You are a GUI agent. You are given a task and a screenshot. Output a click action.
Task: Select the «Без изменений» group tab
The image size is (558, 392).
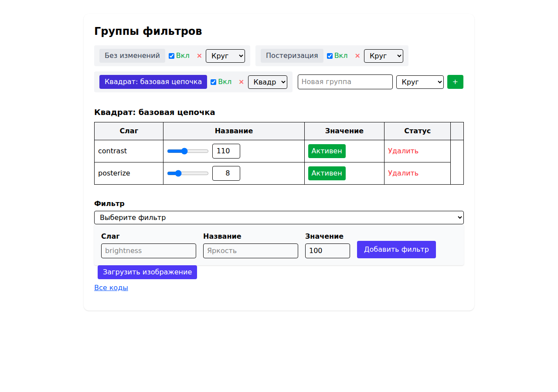133,56
